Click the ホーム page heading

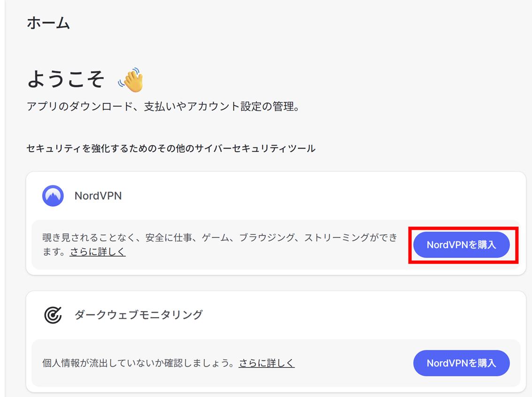coord(48,23)
